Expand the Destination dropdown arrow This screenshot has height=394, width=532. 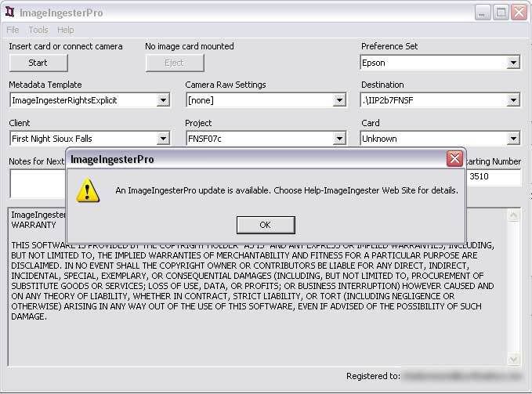513,100
